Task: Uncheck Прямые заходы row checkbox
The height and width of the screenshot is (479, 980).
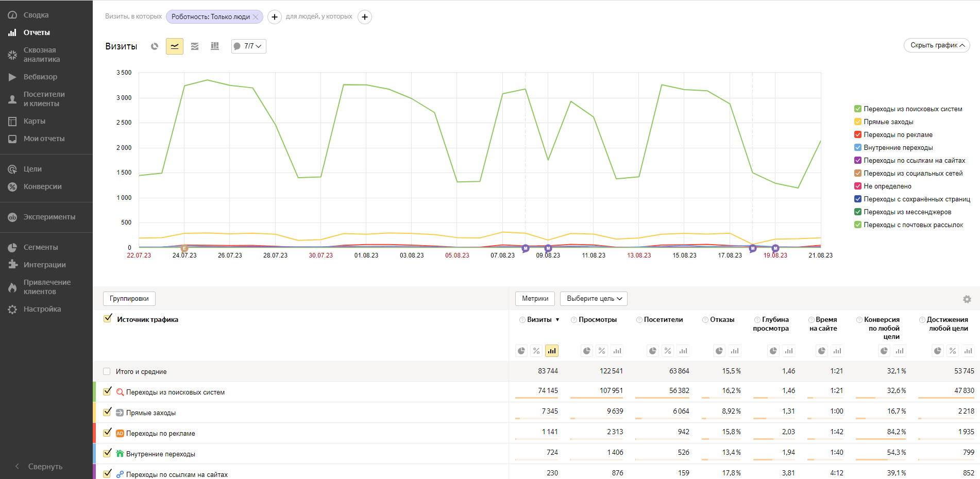Action: tap(107, 412)
